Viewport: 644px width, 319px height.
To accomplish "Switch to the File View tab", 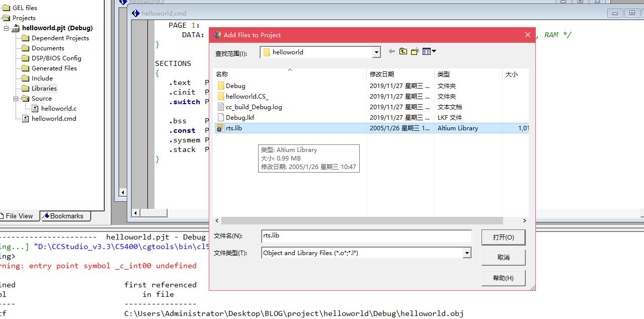I will pos(19,216).
